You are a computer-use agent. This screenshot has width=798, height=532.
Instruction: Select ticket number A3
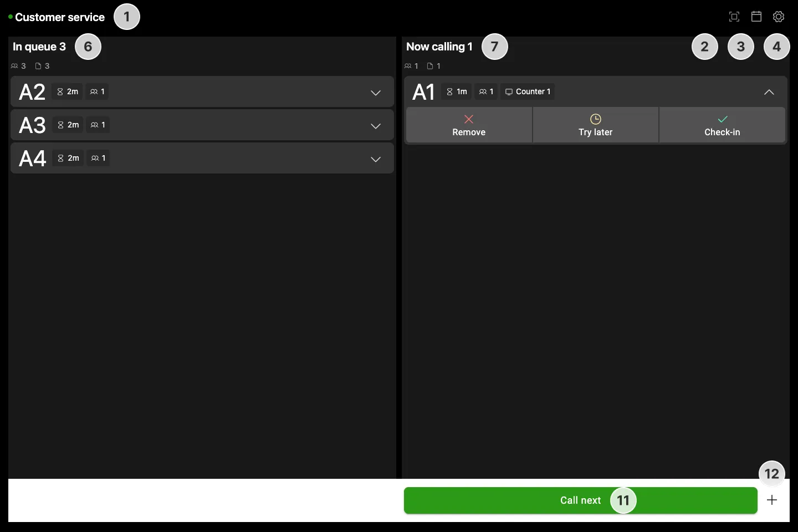tap(32, 125)
